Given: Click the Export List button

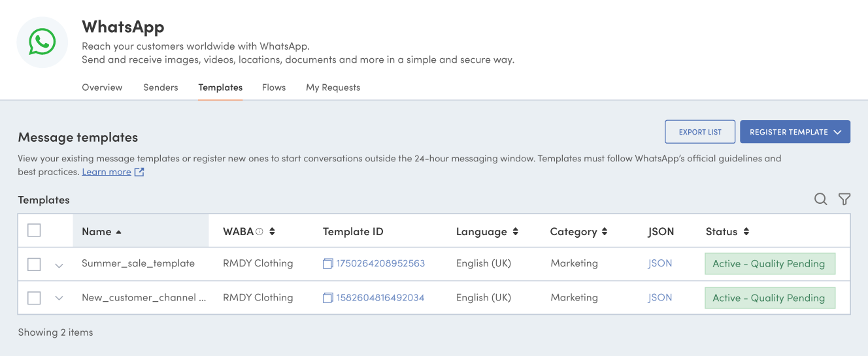Looking at the screenshot, I should [x=700, y=131].
